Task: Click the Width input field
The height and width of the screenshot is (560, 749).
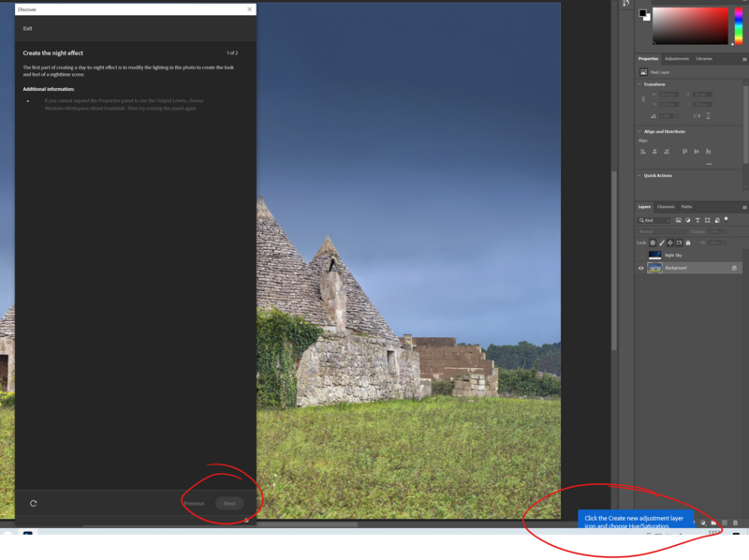Action: pos(668,95)
